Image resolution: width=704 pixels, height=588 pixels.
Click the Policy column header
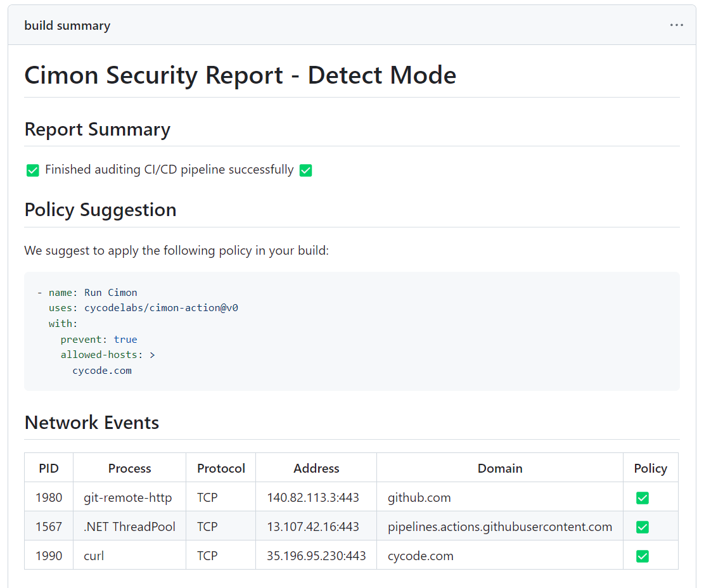(650, 468)
